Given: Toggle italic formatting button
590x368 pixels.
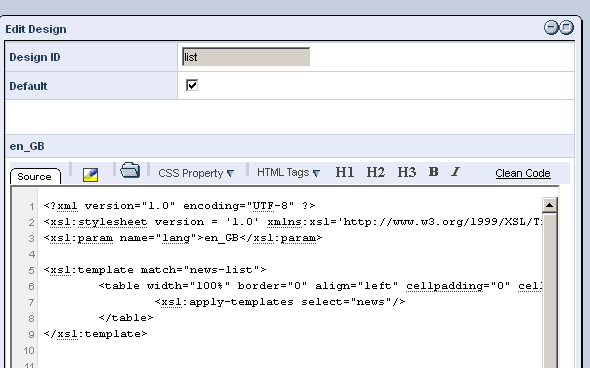Looking at the screenshot, I should point(455,172).
